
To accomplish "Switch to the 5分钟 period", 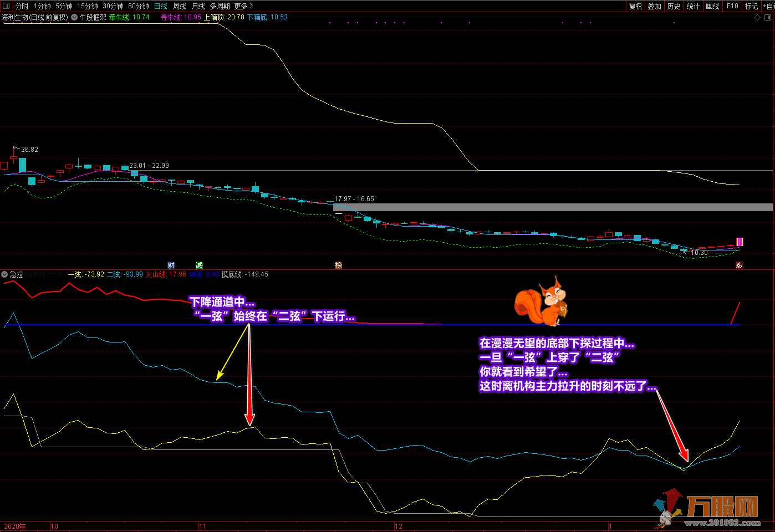I will pos(64,6).
